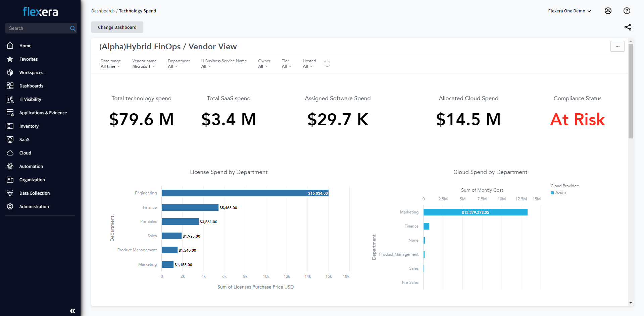
Task: Click the Engineering license spend bar
Action: click(x=245, y=193)
